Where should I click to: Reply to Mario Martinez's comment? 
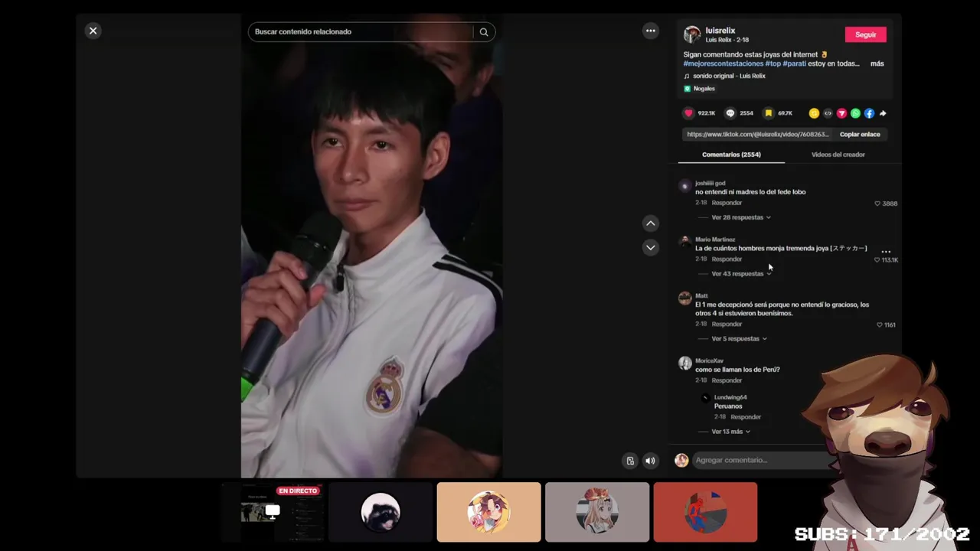point(727,259)
